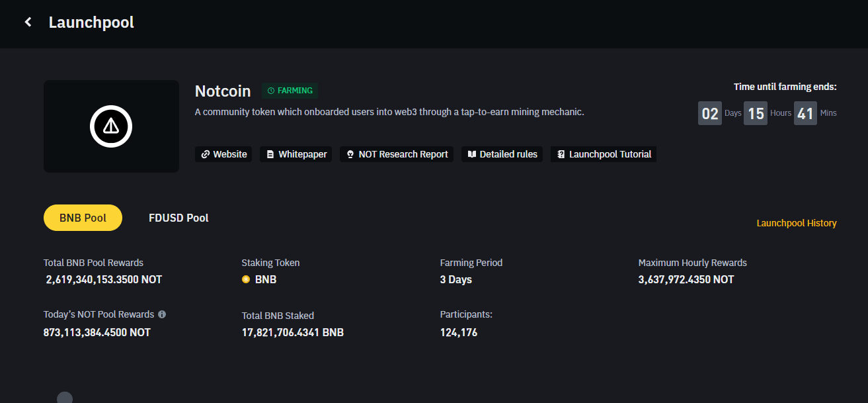Click the Staking Token label
Screen dimensions: 868x403
(x=270, y=263)
